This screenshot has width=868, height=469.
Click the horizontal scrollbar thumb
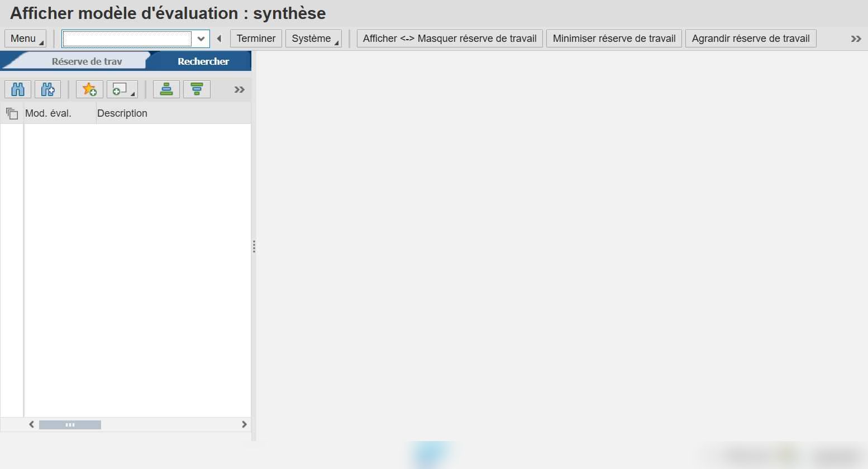click(70, 425)
